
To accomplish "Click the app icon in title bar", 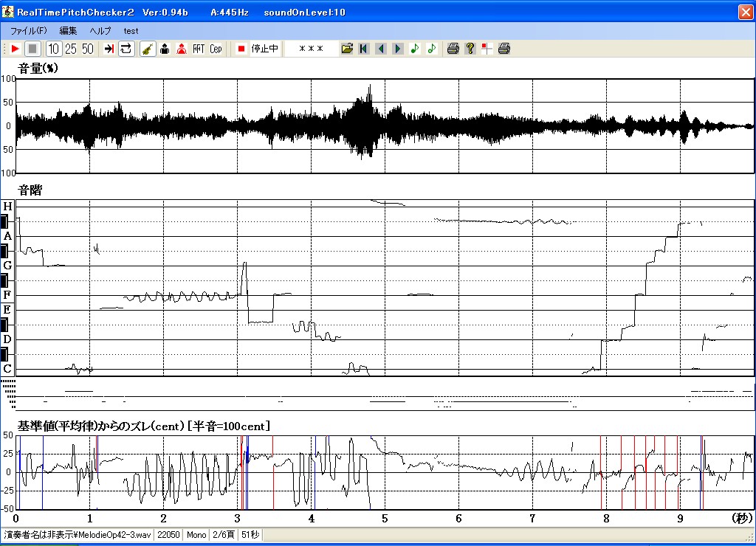I will (x=7, y=12).
